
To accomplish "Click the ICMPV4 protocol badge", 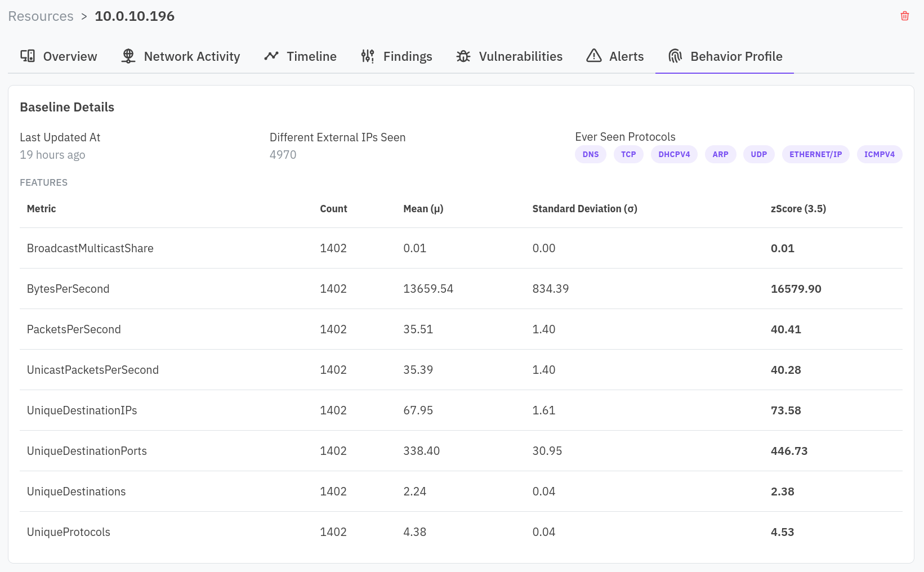I will tap(880, 154).
